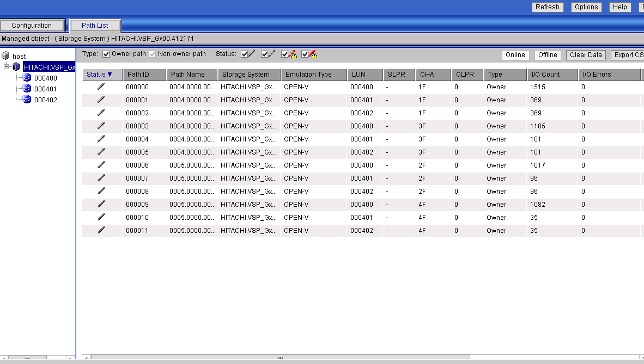Image resolution: width=644 pixels, height=364 pixels.
Task: Sort by the CHA column header
Action: click(x=433, y=75)
